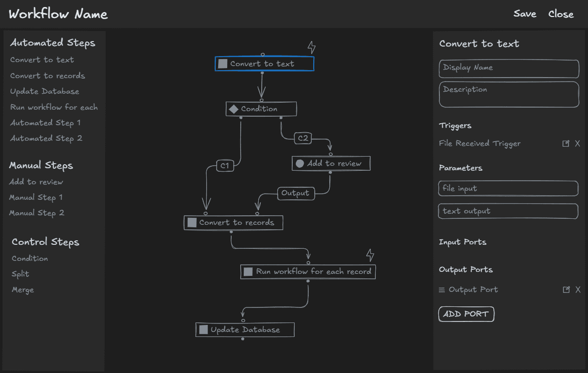Click the square icon in Update Database node
Image resolution: width=588 pixels, height=373 pixels.
click(203, 329)
